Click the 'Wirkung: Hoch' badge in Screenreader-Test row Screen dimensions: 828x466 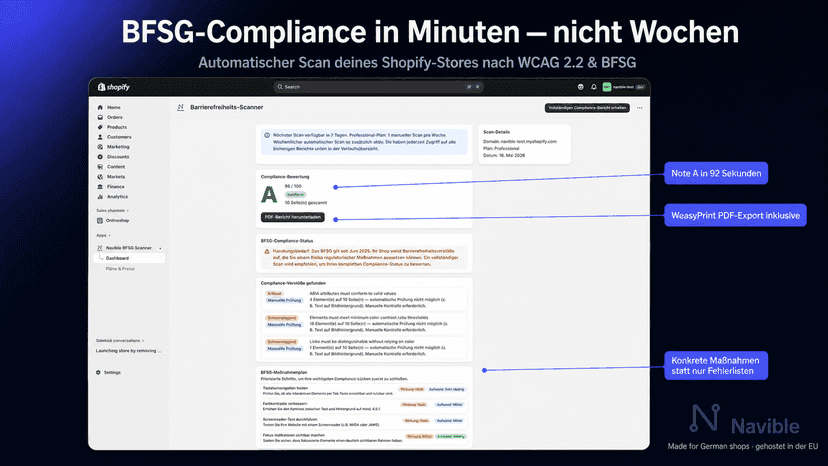(x=417, y=421)
